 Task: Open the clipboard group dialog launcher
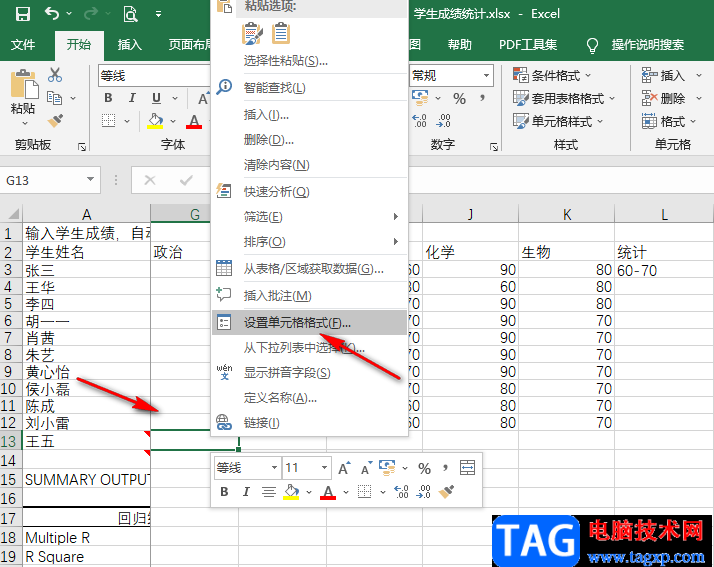(x=82, y=147)
